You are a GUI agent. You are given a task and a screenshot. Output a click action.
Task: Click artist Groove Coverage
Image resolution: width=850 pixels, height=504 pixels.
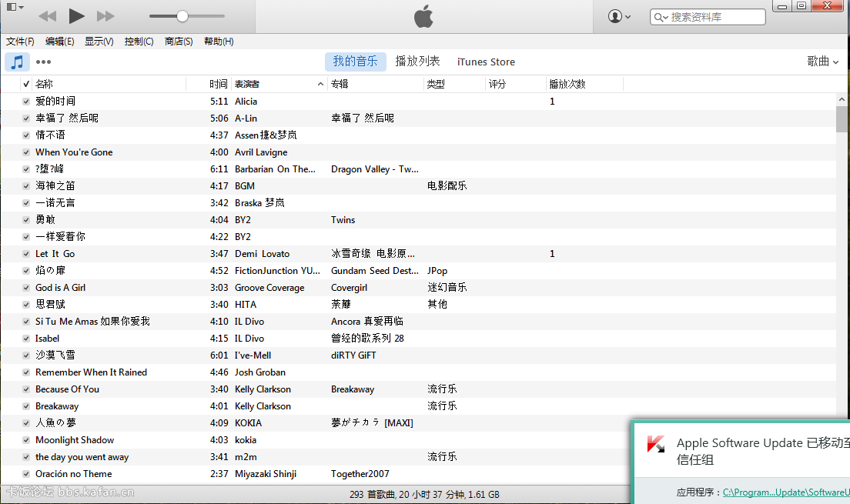click(x=269, y=288)
